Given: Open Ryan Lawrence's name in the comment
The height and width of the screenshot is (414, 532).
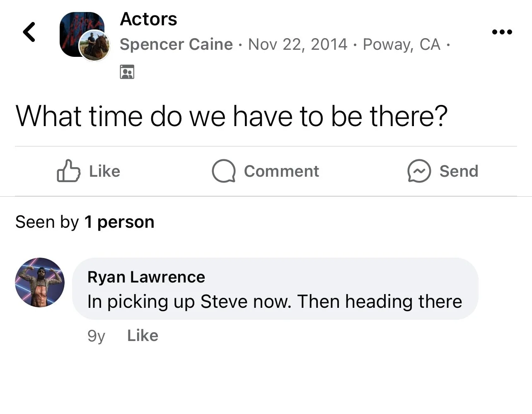Looking at the screenshot, I should click(x=146, y=277).
